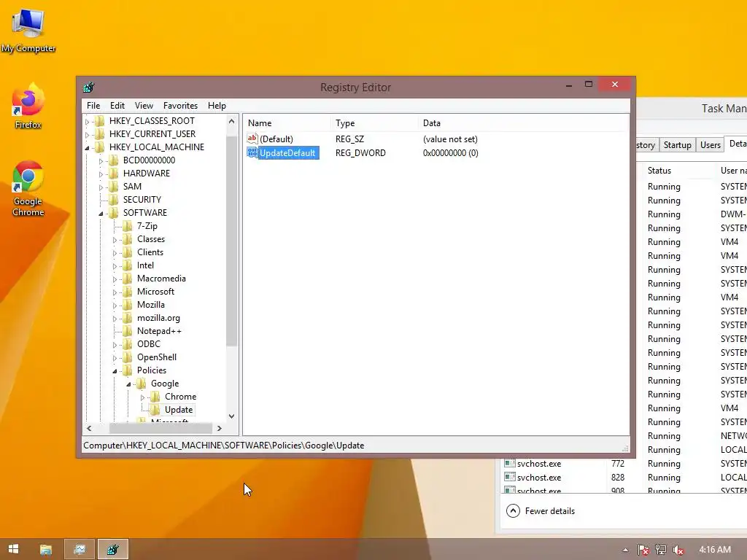Select the mozilla.org key

click(x=158, y=318)
